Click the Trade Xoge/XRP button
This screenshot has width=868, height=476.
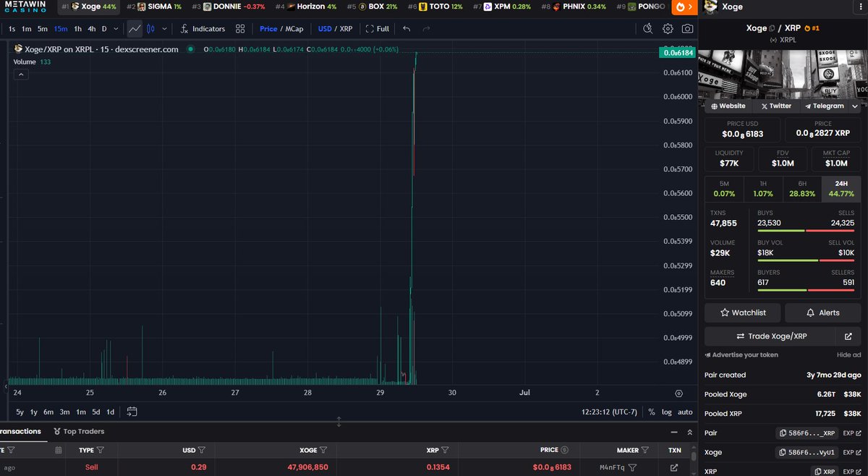point(770,336)
